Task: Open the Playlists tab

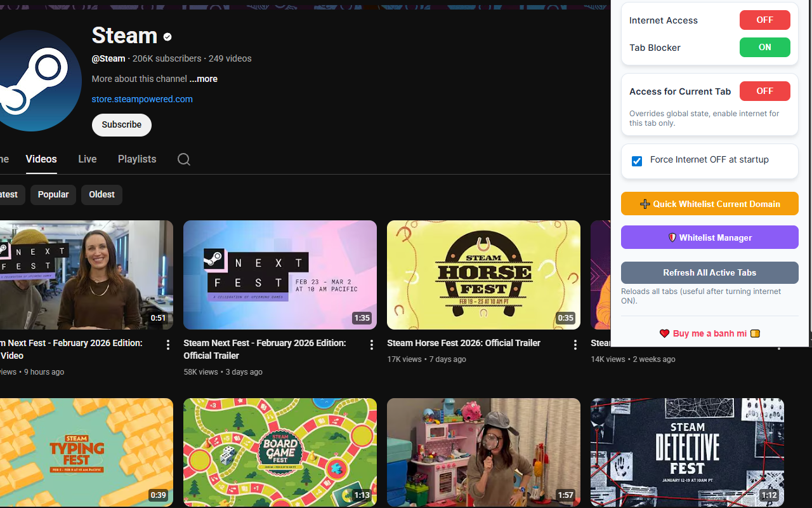Action: 137,159
